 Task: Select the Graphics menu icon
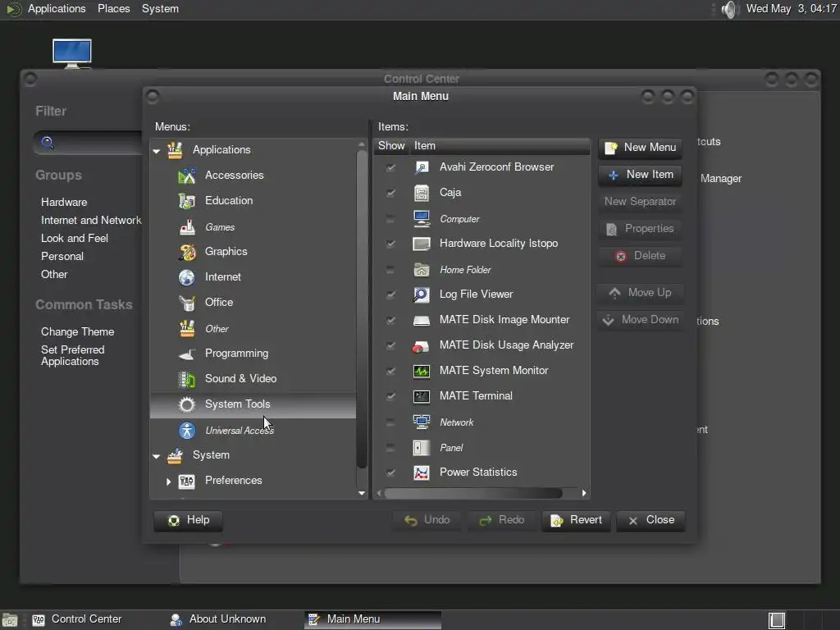[x=186, y=252]
